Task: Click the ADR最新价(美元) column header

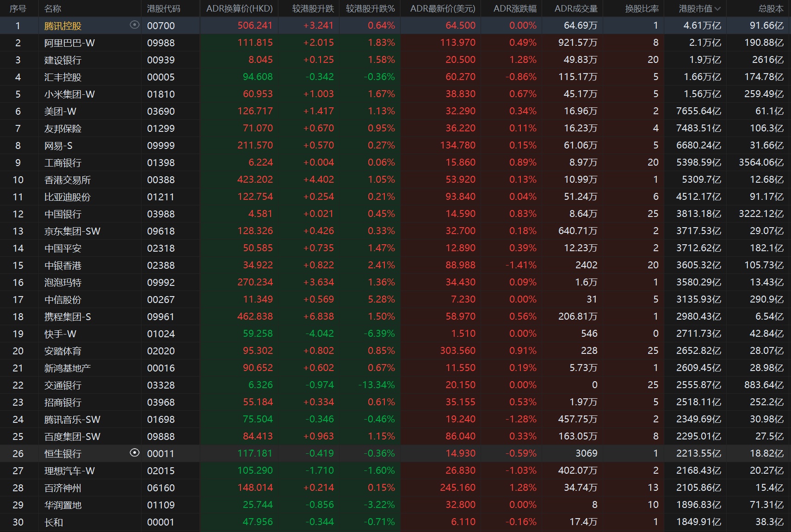Action: 442,9
